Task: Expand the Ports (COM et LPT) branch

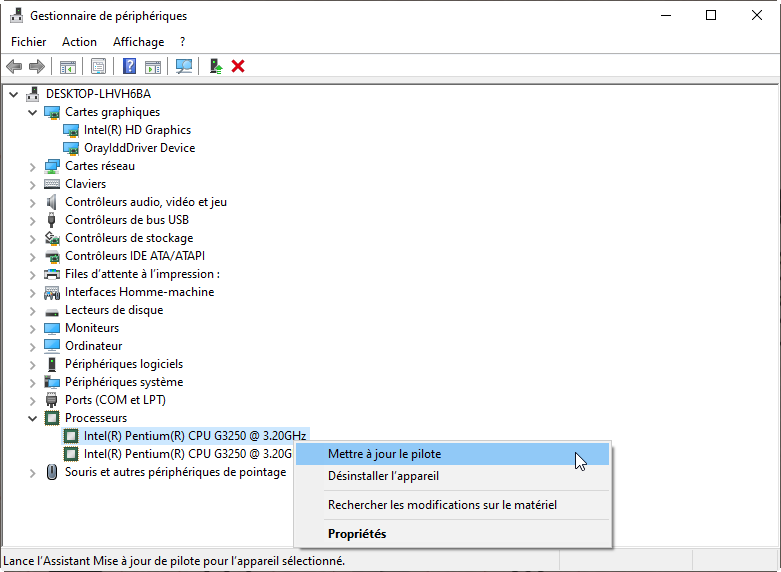Action: tap(32, 400)
